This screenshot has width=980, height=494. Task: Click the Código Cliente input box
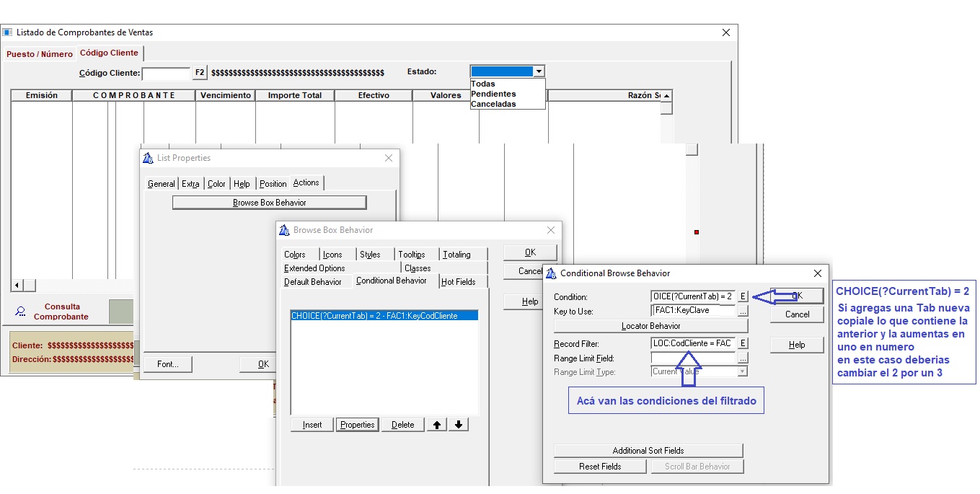pyautogui.click(x=167, y=73)
